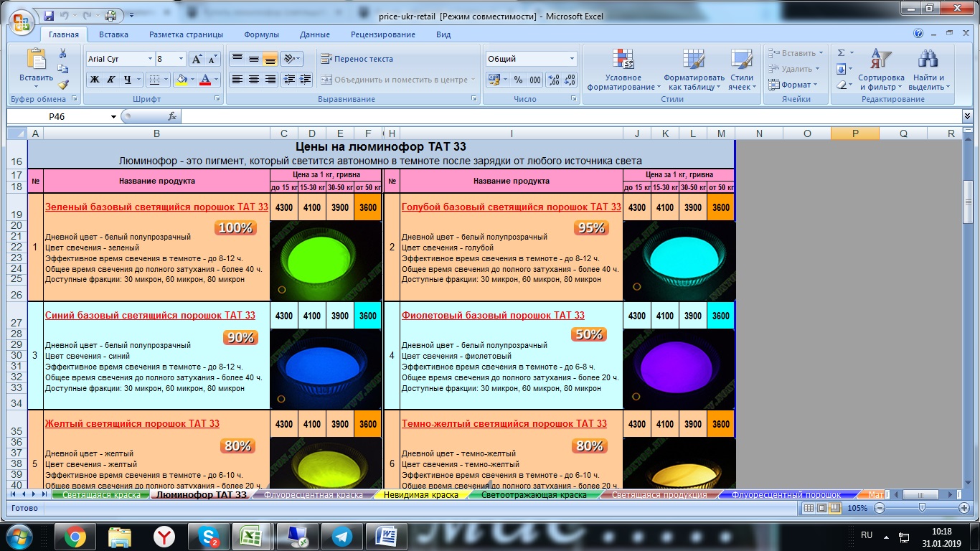Toggle Wrap Text (Перенос текста)
This screenshot has width=980, height=551.
pyautogui.click(x=357, y=59)
